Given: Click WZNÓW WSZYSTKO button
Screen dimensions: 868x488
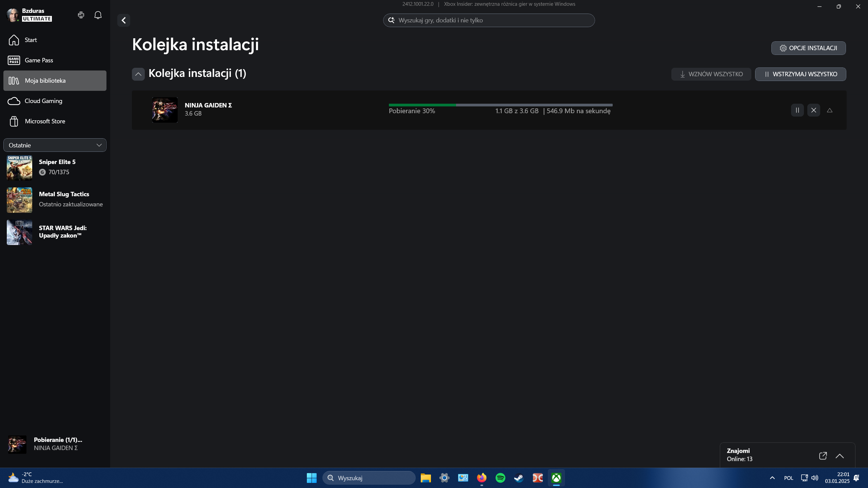Looking at the screenshot, I should [x=711, y=74].
